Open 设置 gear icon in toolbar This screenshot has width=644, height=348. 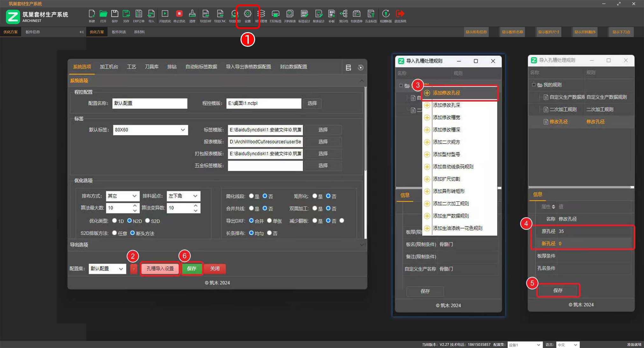[x=247, y=14]
